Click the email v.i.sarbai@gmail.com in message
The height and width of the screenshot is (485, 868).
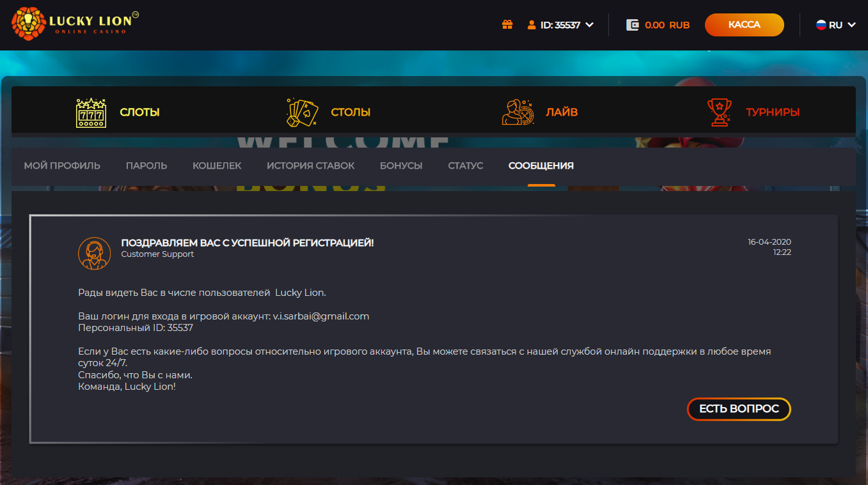pyautogui.click(x=321, y=316)
